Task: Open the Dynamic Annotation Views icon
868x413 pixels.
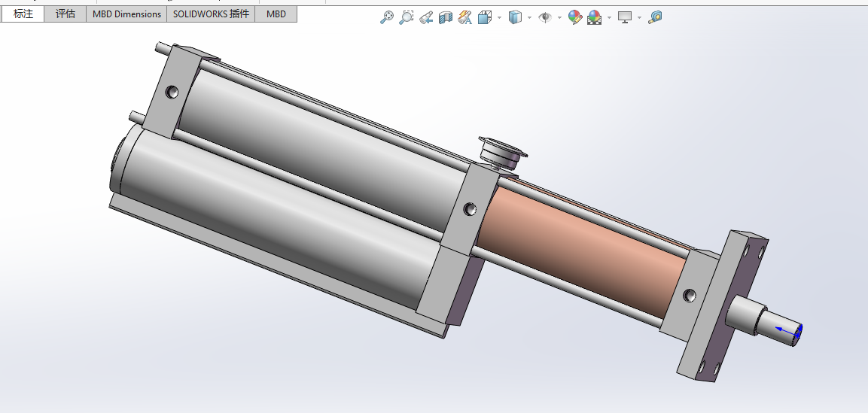Action: point(465,17)
